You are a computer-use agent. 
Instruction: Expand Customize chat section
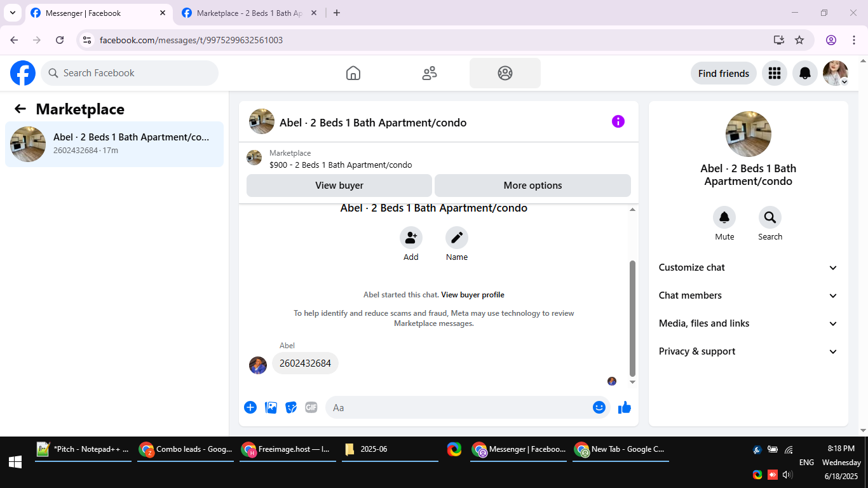pyautogui.click(x=749, y=268)
